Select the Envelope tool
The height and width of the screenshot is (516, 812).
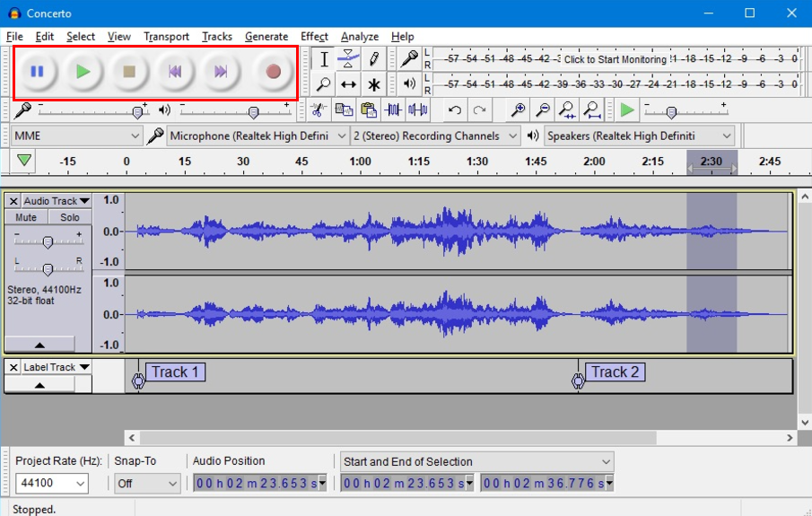pos(348,59)
